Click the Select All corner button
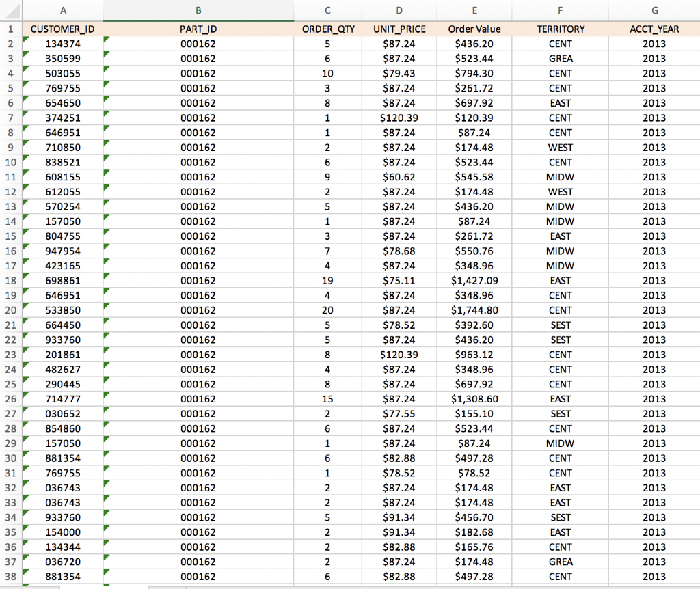The image size is (700, 589). (x=12, y=10)
